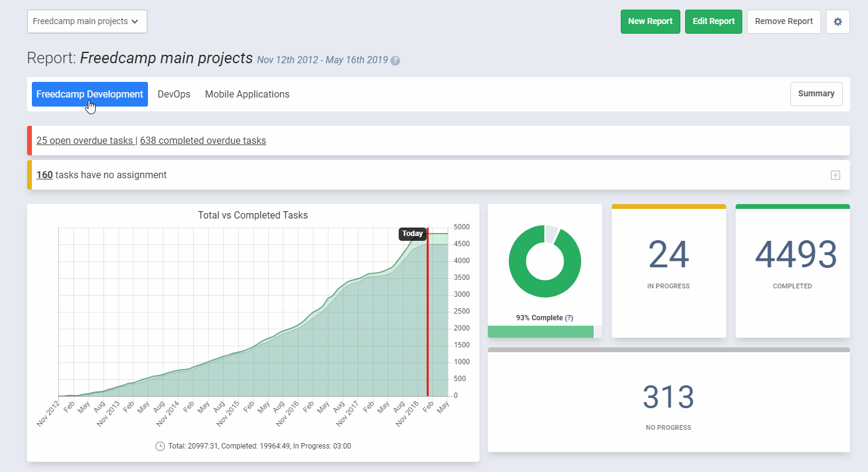Open the Summary view button
868x472 pixels.
click(816, 94)
